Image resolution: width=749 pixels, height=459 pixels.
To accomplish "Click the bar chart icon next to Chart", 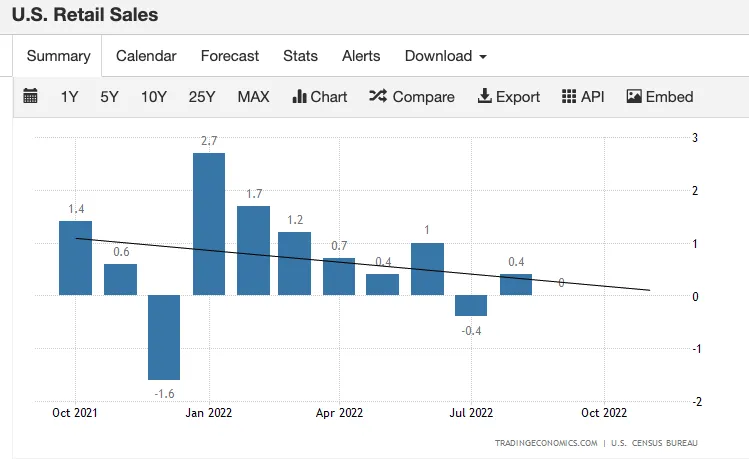I will 299,96.
